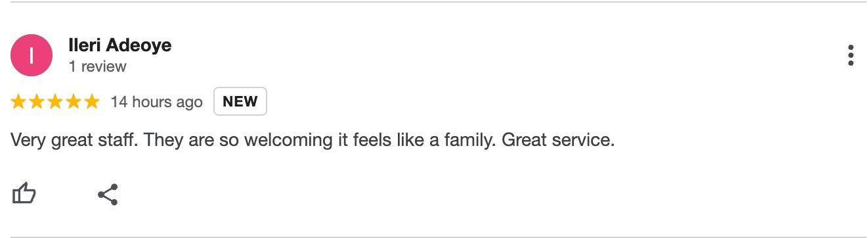The image size is (868, 238).
Task: Open the three-dot more options menu
Action: pos(850,56)
